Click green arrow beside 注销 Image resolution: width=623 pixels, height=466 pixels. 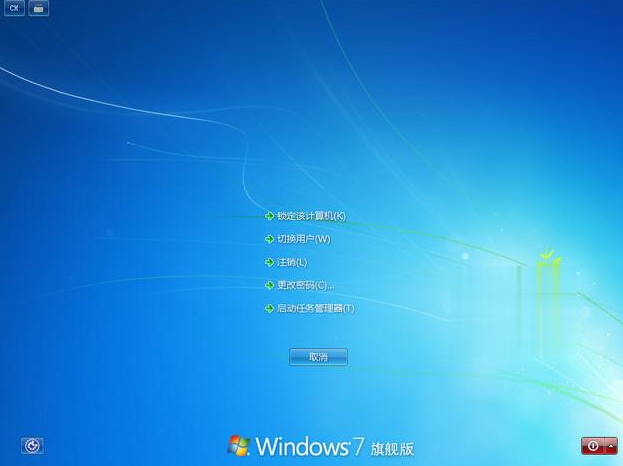pos(269,262)
